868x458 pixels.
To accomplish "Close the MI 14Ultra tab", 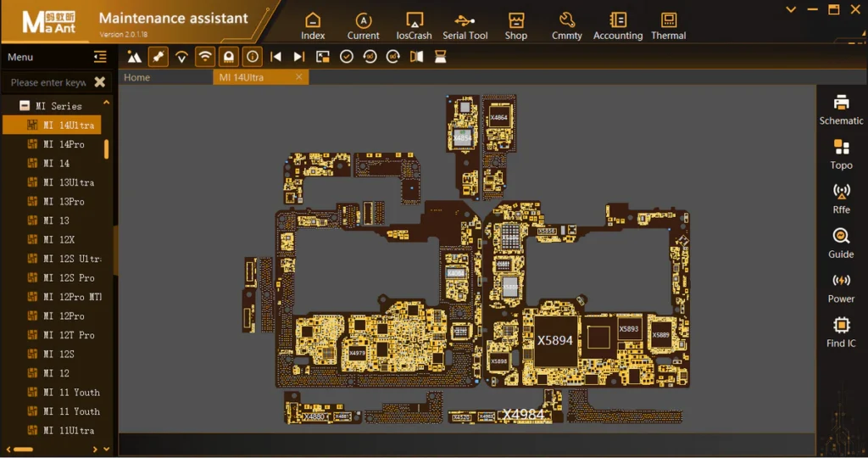I will pyautogui.click(x=299, y=77).
